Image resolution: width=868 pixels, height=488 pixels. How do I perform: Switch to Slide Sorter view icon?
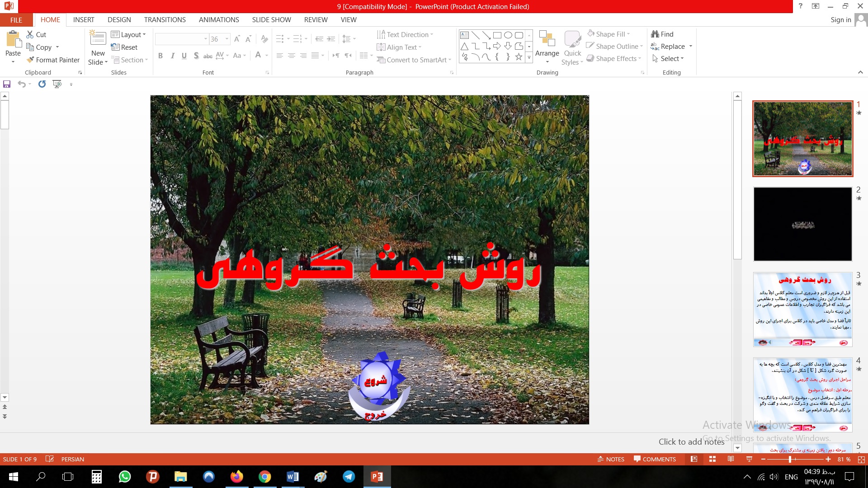tap(712, 459)
